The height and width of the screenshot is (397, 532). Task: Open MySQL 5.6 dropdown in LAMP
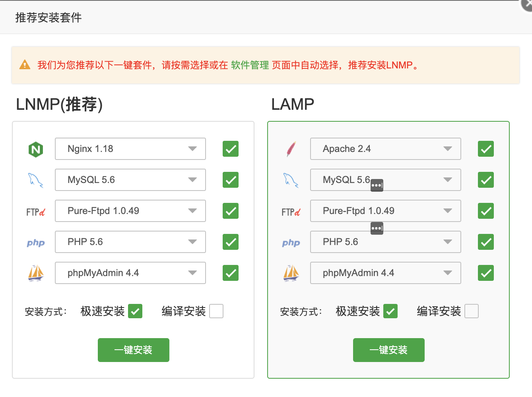[386, 180]
